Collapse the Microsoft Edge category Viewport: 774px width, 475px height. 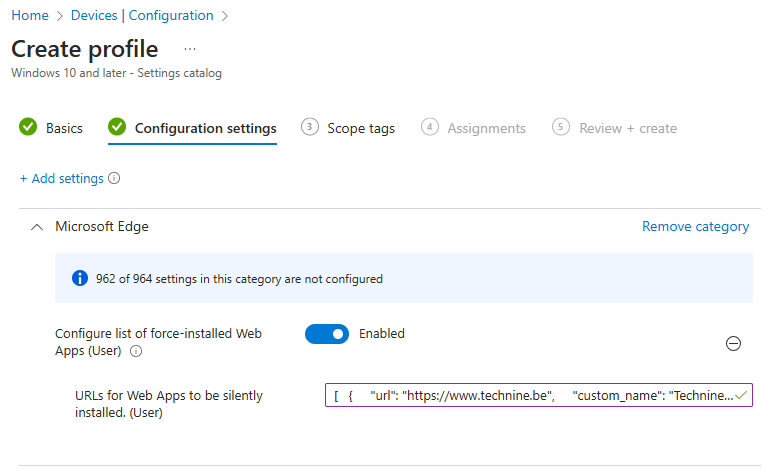(37, 227)
